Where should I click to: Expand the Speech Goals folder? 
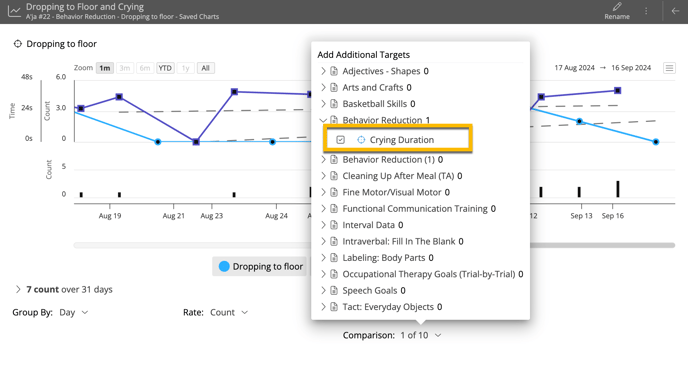[323, 291]
